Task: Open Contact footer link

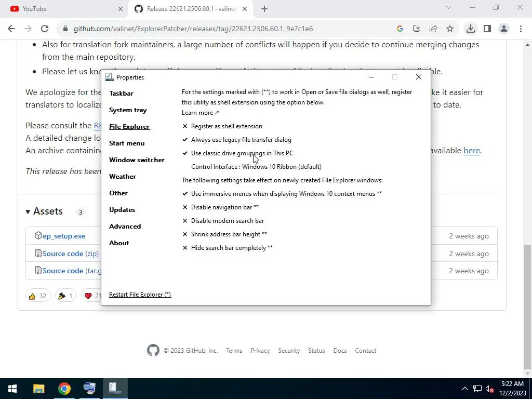Action: [x=366, y=351]
